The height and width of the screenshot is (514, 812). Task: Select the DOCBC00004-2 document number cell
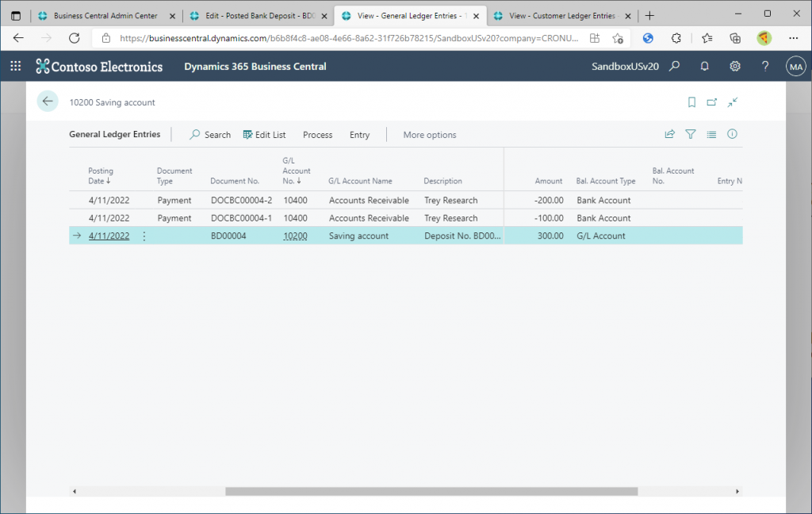click(241, 200)
